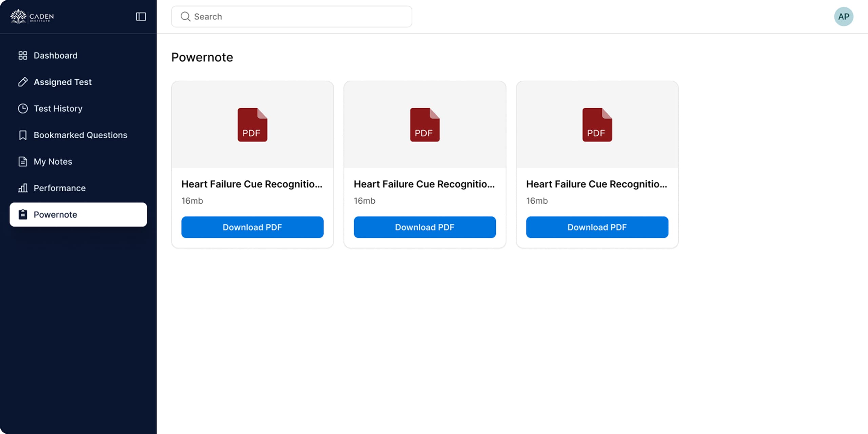Screen dimensions: 868x434
Task: Click the Powernote page heading
Action: tap(202, 57)
